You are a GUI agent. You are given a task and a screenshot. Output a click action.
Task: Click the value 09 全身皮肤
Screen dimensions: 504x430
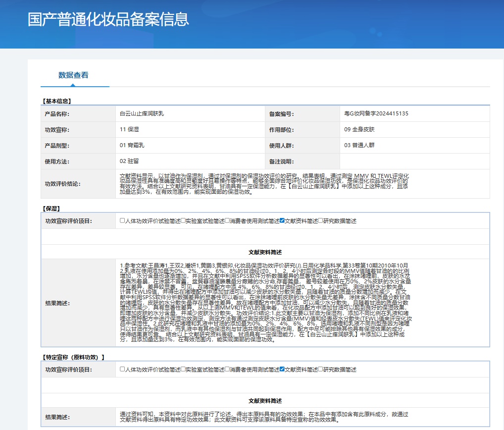tap(359, 129)
